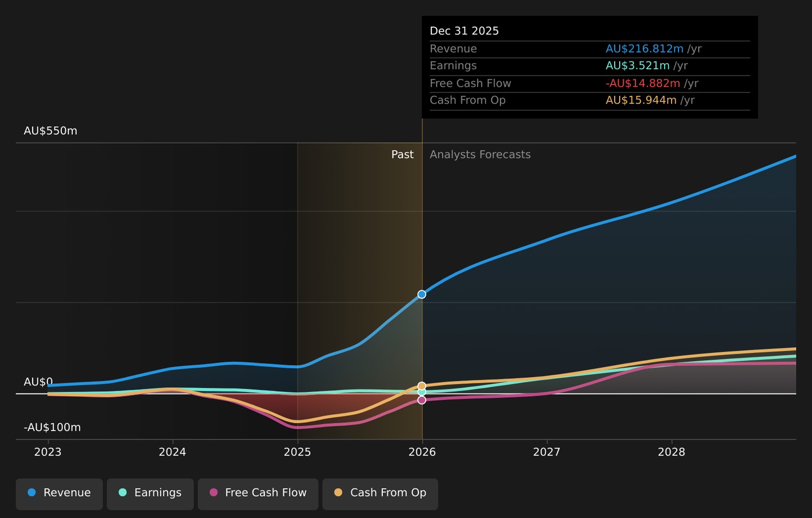The width and height of the screenshot is (812, 518).
Task: Click the -AU$14.882m Free Cash Flow value
Action: pyautogui.click(x=643, y=83)
